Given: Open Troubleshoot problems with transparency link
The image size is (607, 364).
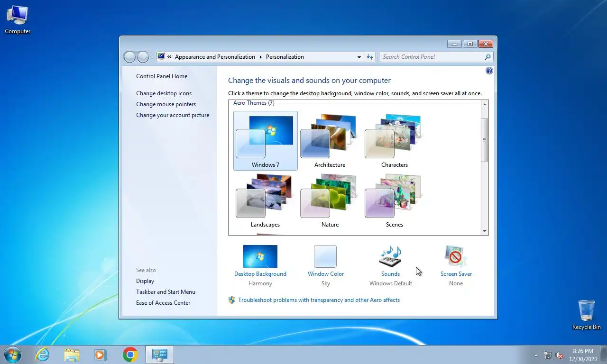Looking at the screenshot, I should point(319,300).
